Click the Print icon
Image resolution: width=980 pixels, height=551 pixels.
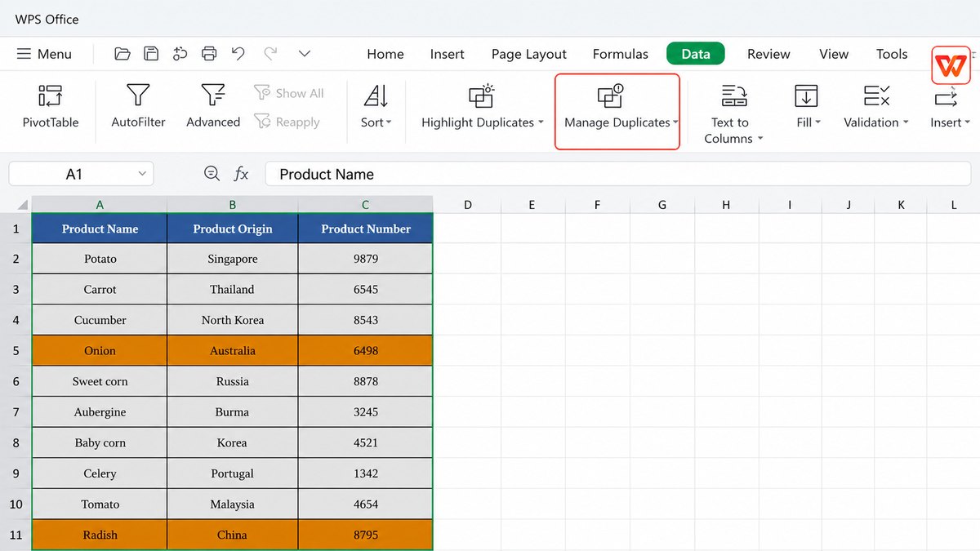click(x=209, y=54)
